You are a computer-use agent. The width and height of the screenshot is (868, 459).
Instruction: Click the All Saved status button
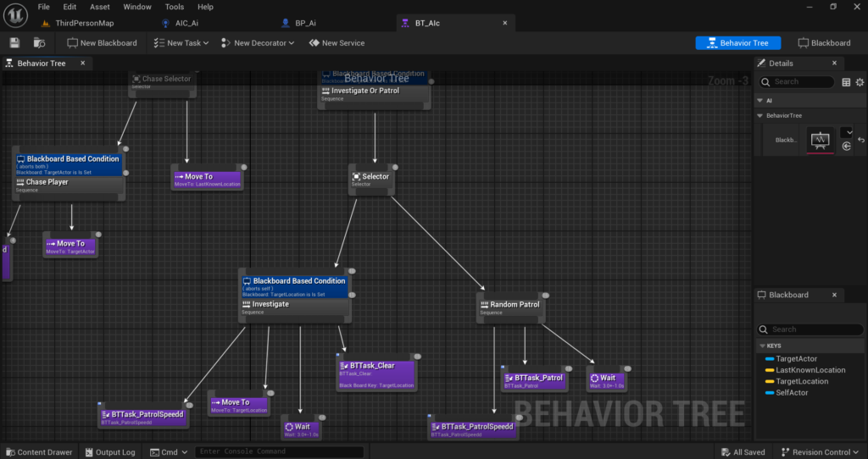click(x=743, y=452)
